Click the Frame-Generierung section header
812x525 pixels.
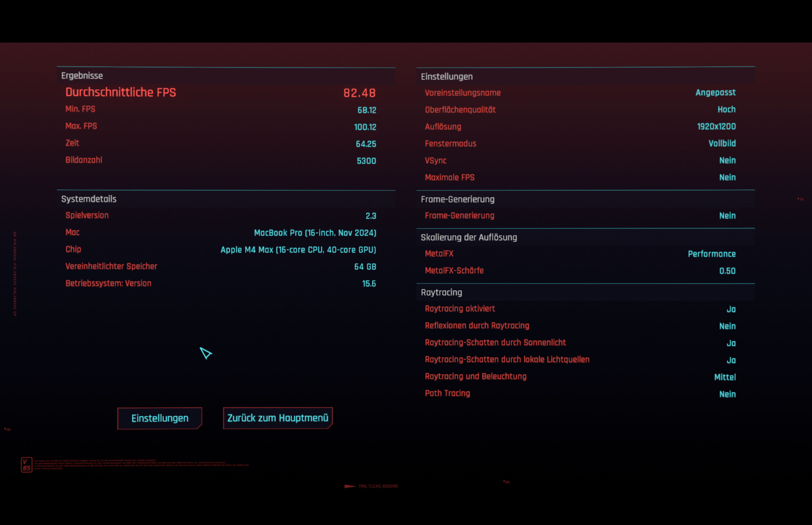click(x=457, y=199)
